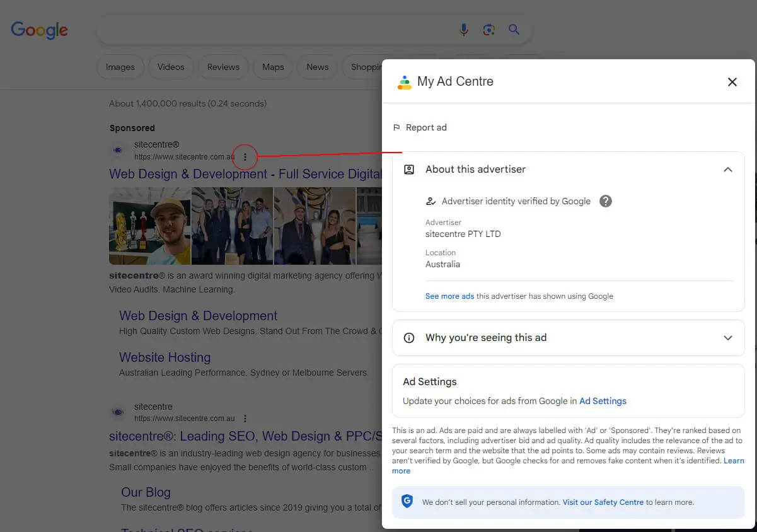Image resolution: width=757 pixels, height=532 pixels.
Task: Click the organic sitecentre result favicon
Action: [118, 412]
